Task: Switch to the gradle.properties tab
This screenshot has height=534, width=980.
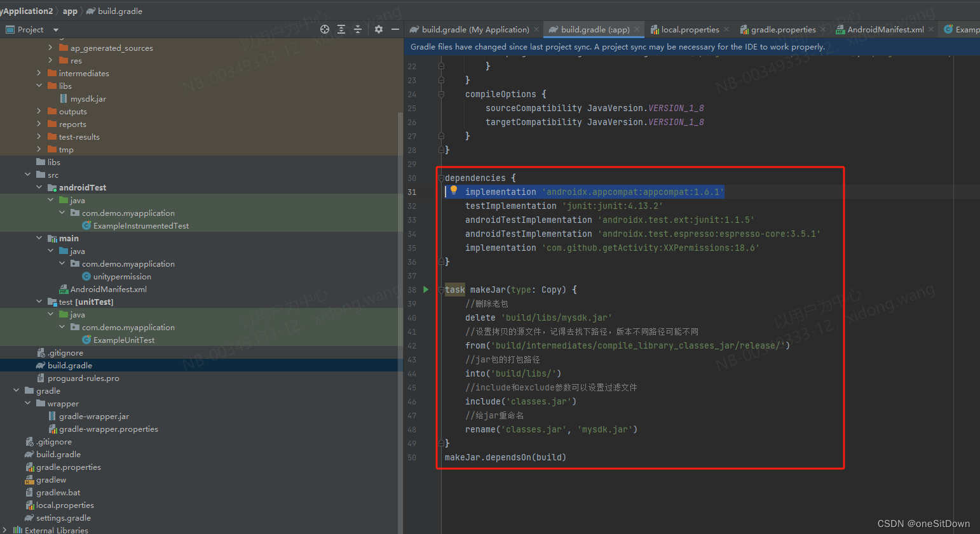Action: tap(782, 29)
